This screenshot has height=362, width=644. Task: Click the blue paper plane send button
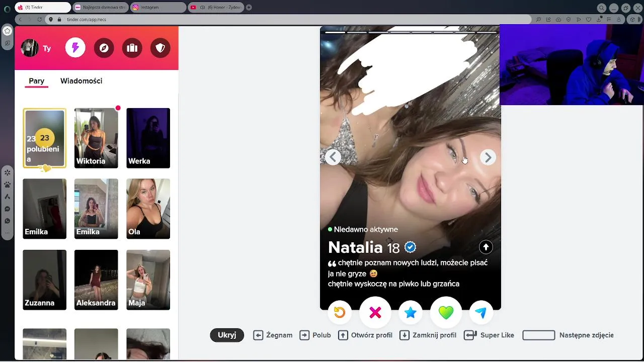click(x=481, y=313)
